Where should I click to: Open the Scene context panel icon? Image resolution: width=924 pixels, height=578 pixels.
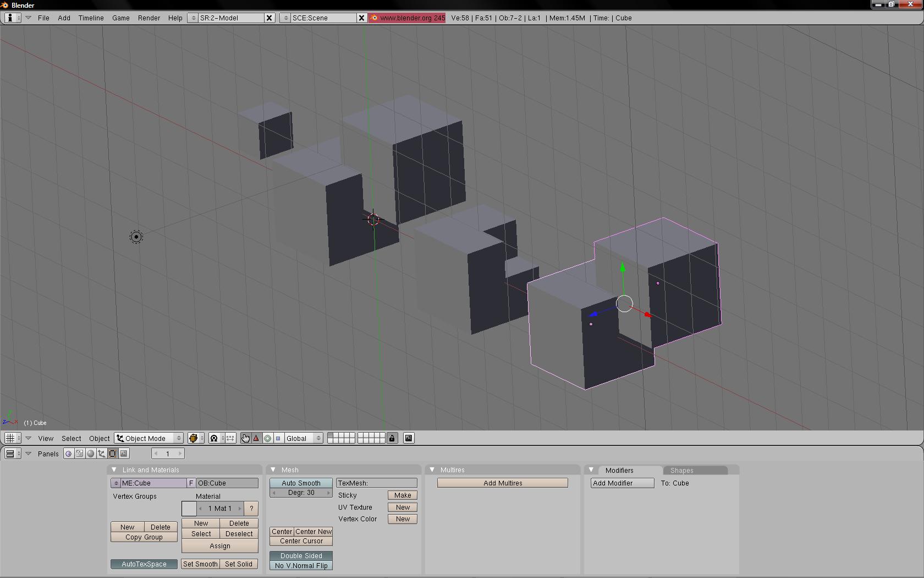pyautogui.click(x=124, y=454)
